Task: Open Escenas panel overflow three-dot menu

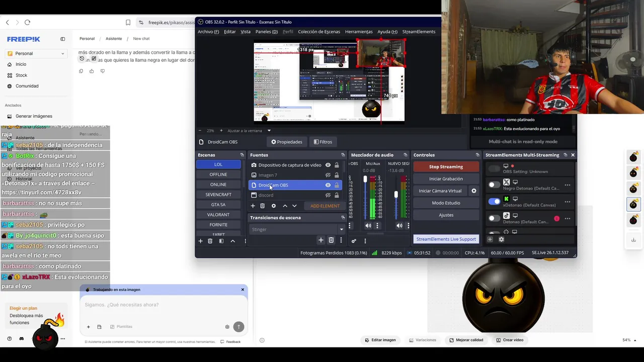Action: coord(245,241)
